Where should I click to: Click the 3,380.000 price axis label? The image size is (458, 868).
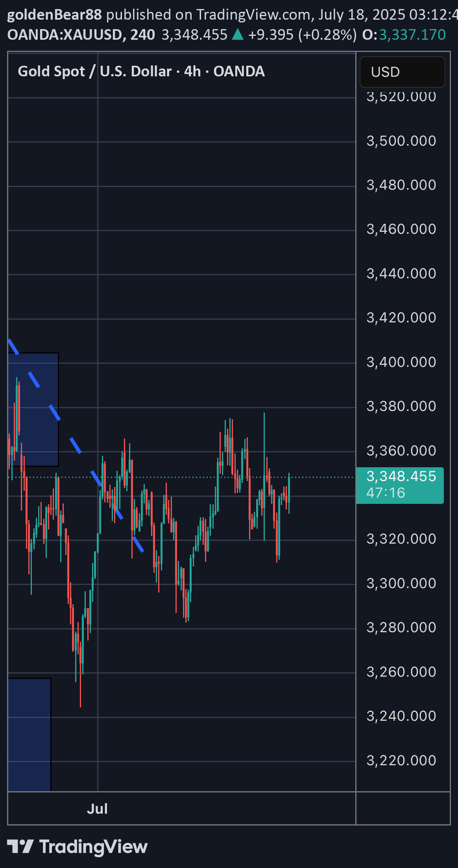click(x=401, y=406)
